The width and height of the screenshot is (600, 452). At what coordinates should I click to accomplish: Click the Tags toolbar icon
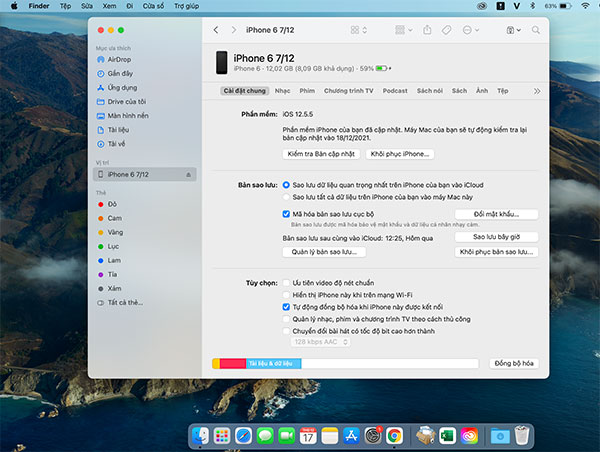pos(446,30)
